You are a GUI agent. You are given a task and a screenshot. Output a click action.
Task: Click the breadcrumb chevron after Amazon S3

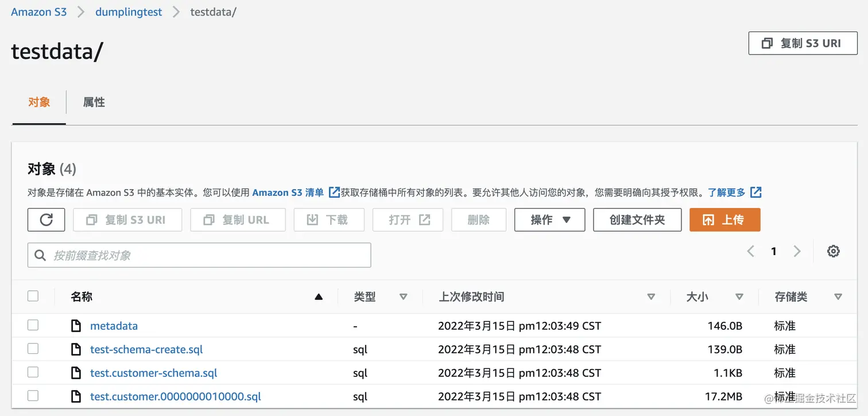pyautogui.click(x=82, y=12)
